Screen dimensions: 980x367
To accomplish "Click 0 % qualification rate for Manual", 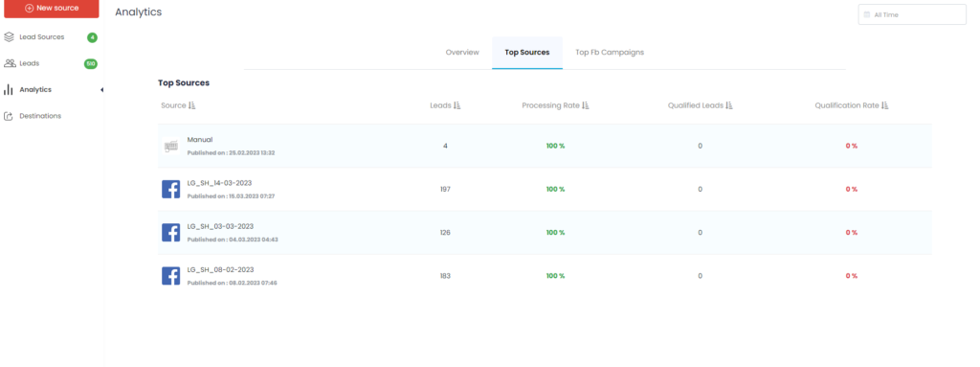I will [x=851, y=146].
